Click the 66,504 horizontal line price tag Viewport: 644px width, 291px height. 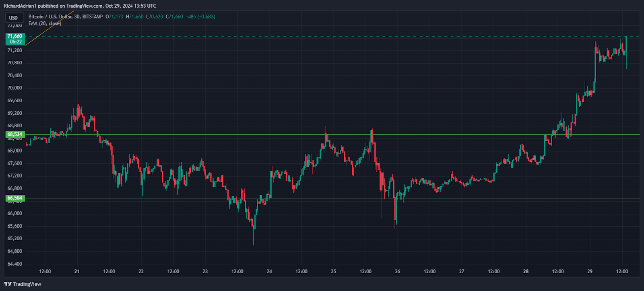(15, 198)
